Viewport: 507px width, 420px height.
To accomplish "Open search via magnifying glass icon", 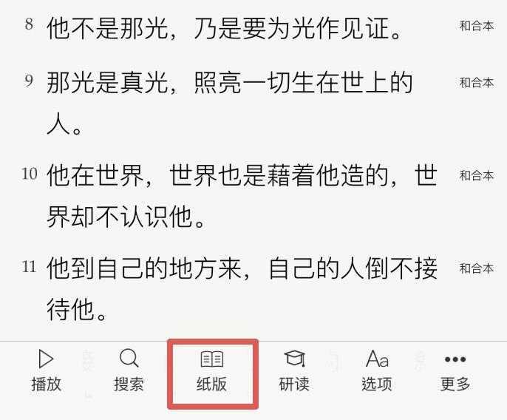I will pos(129,358).
